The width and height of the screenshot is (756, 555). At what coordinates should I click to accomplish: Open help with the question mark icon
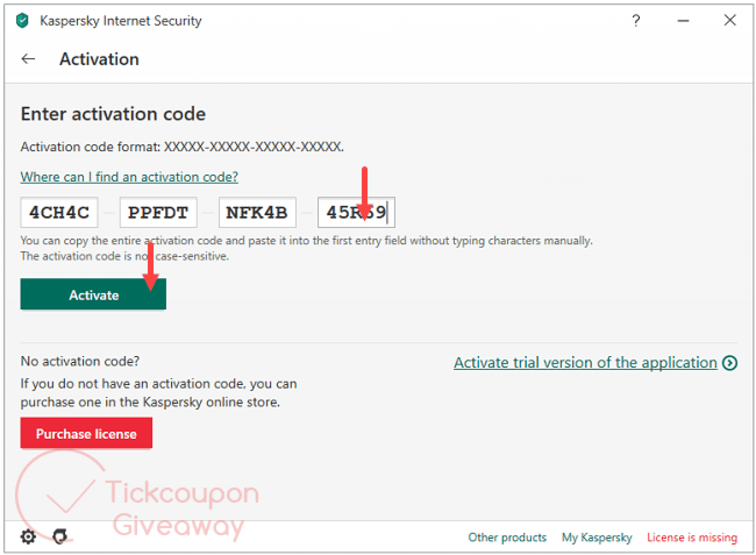point(636,21)
